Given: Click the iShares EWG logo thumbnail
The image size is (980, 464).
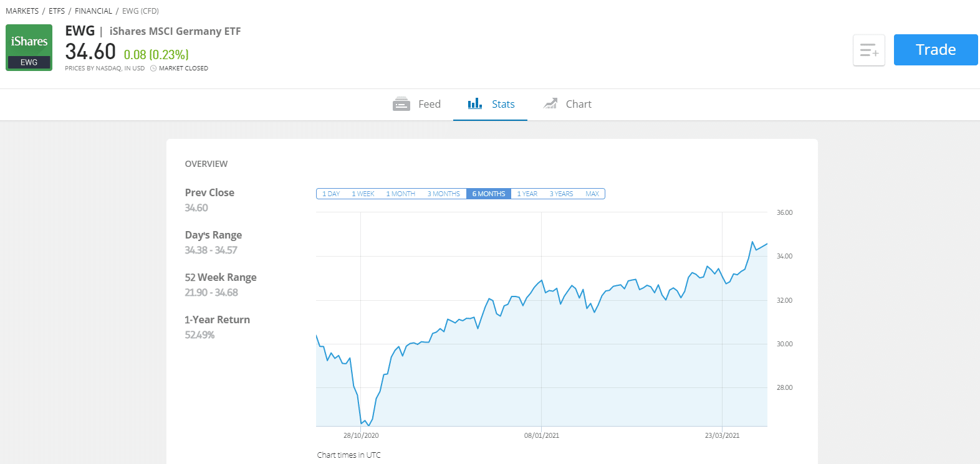Looking at the screenshot, I should coord(29,47).
